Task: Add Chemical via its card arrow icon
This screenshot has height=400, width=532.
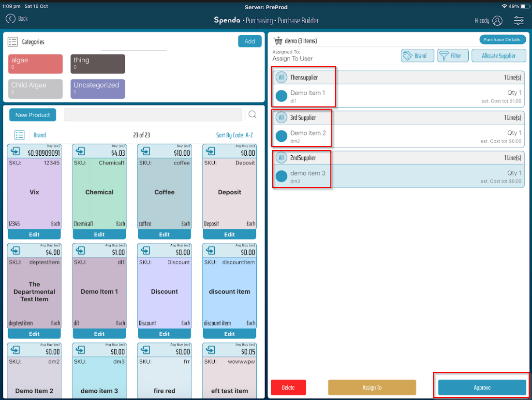Action: pyautogui.click(x=80, y=151)
